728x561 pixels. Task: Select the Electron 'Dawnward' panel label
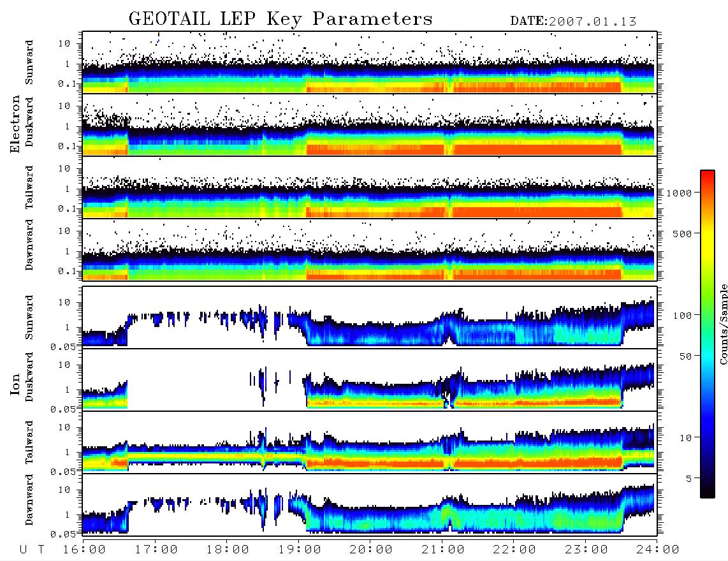pos(29,245)
